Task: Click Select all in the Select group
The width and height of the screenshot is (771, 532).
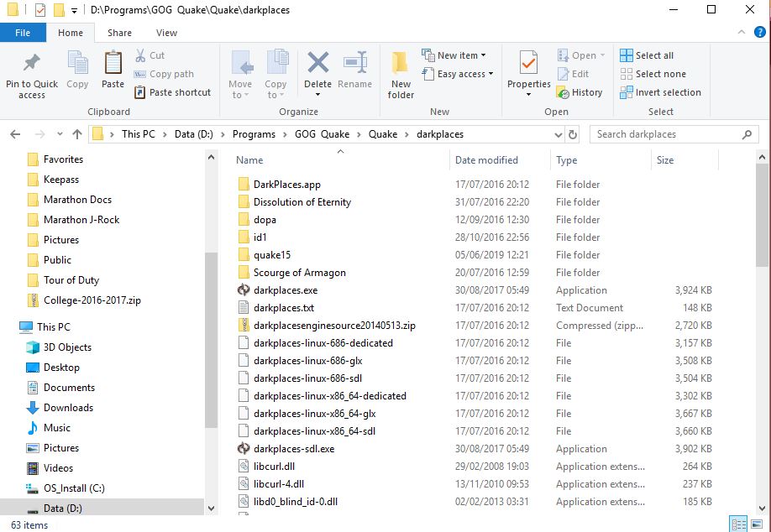Action: (x=647, y=55)
